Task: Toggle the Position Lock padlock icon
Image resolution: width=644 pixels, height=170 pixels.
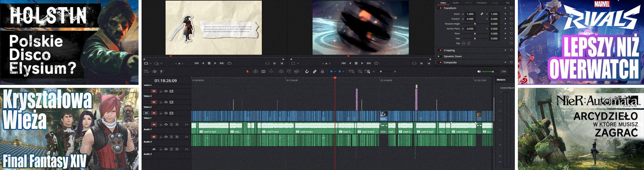Action: [322, 71]
